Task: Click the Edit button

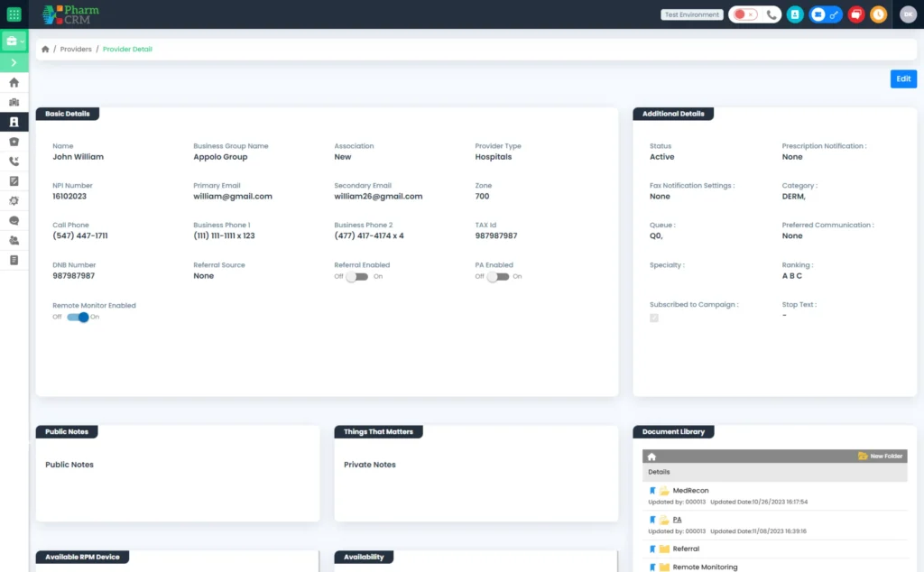Action: 903,78
